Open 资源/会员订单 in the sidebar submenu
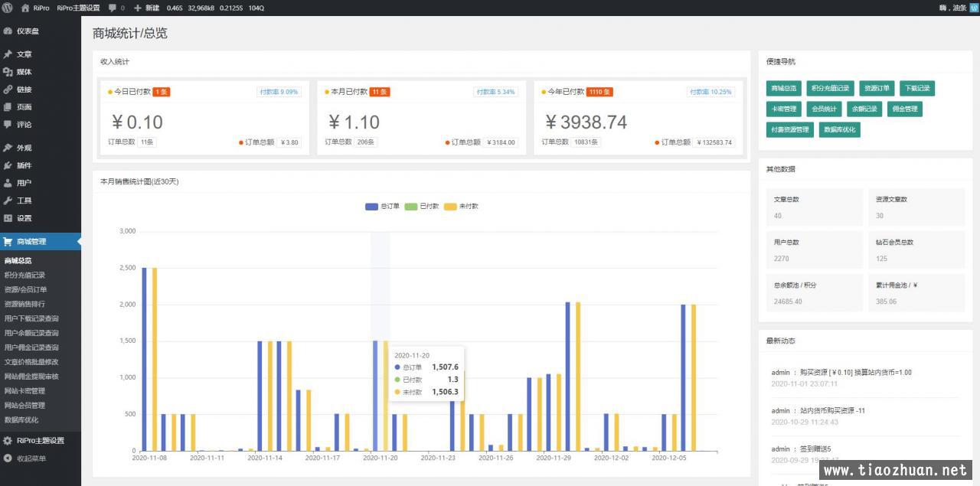The height and width of the screenshot is (486, 980). (x=25, y=289)
